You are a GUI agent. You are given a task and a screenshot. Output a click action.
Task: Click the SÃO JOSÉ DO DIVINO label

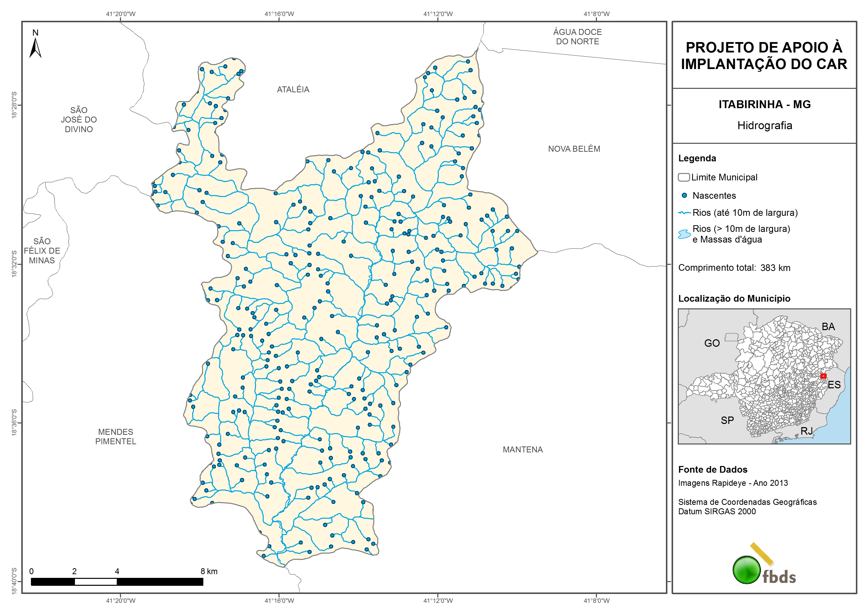(79, 120)
